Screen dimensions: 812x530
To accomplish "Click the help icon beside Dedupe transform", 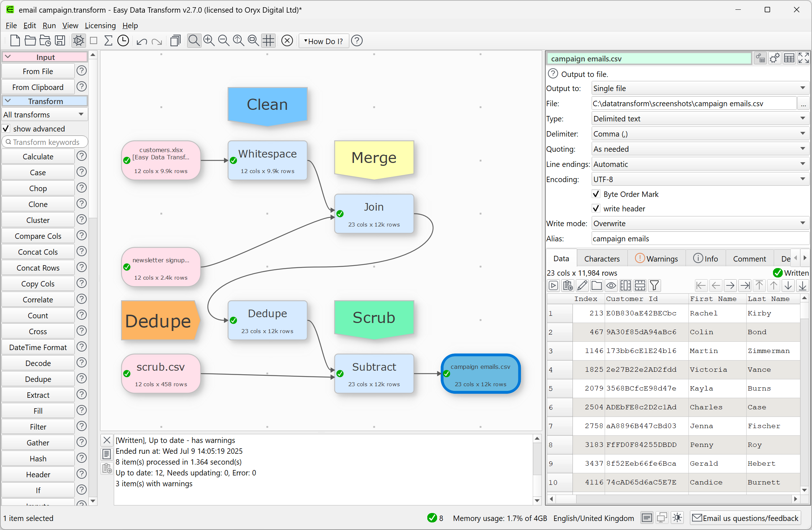I will [82, 379].
